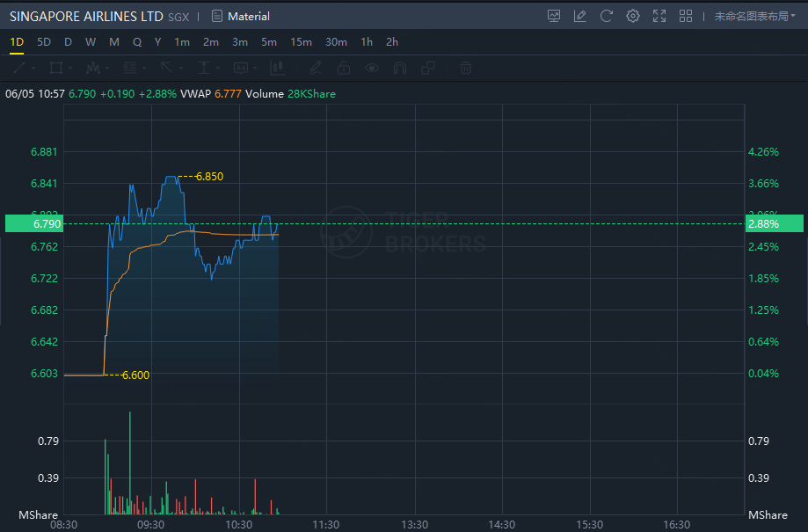
Task: Open chart settings gear icon
Action: pyautogui.click(x=633, y=16)
